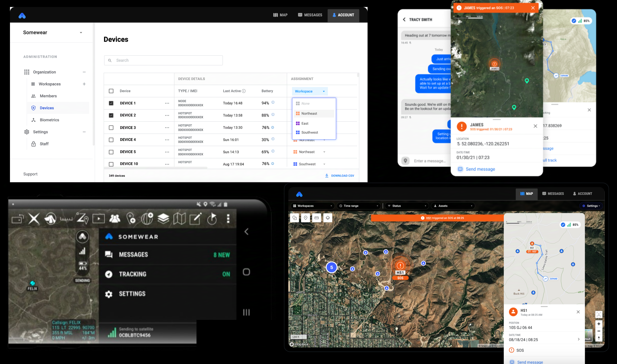Open the Time range filter dropdown

pyautogui.click(x=359, y=206)
